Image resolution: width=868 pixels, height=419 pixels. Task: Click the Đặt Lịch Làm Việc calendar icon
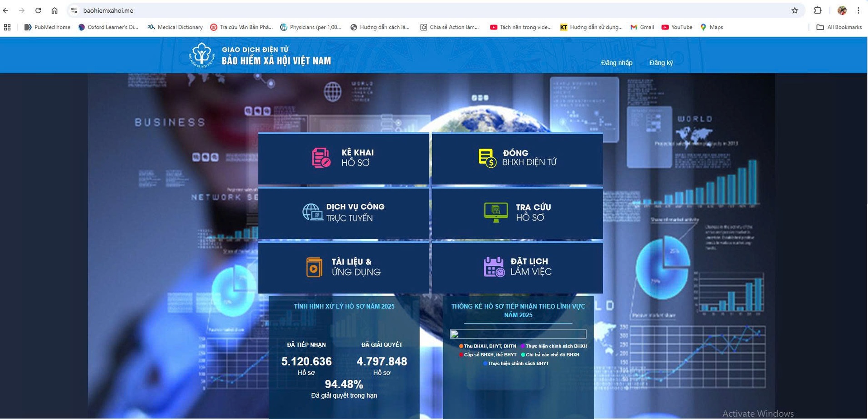(494, 267)
